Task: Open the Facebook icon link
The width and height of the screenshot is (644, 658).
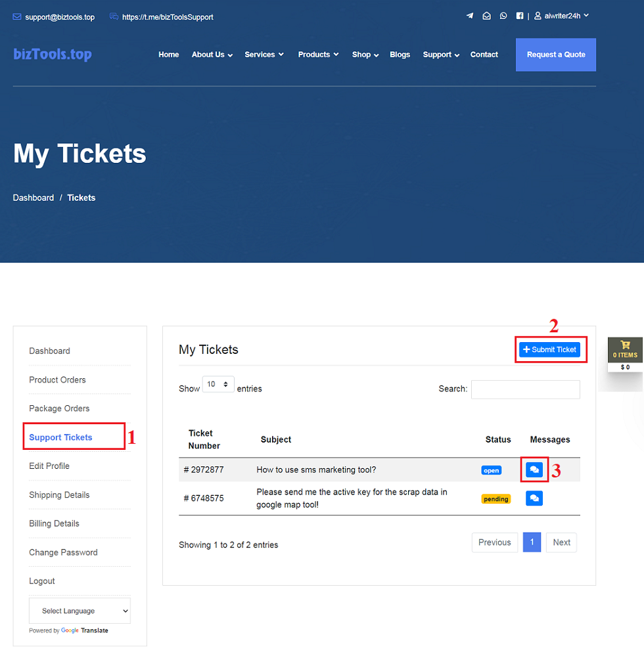Action: 520,16
